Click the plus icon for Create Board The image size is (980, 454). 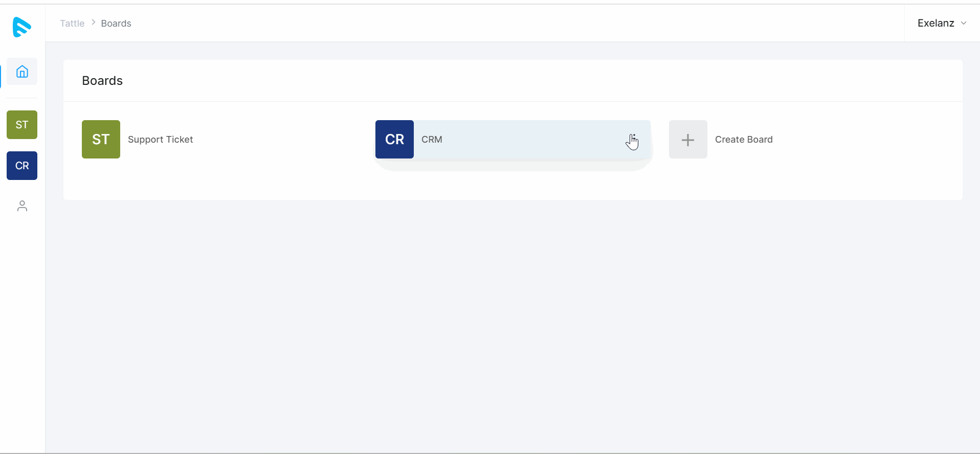[x=688, y=139]
